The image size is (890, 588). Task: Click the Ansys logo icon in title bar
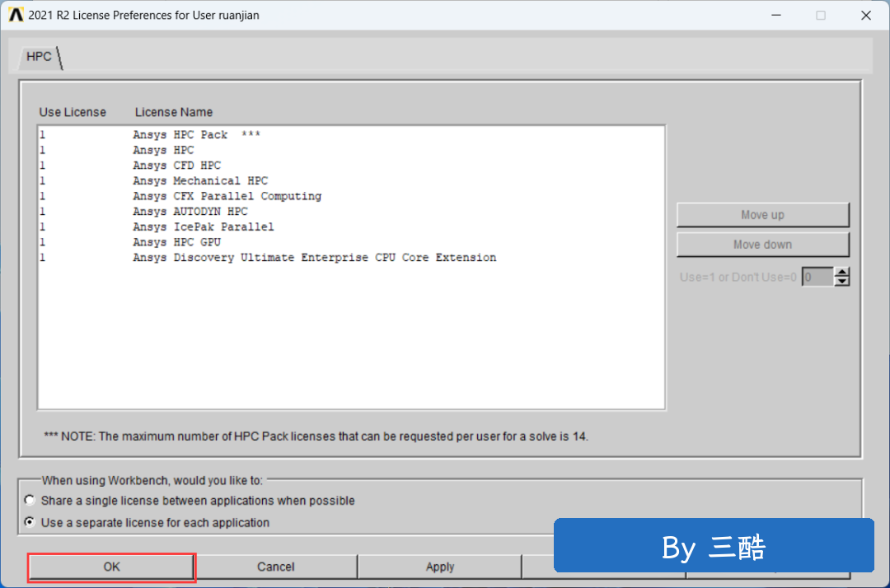(16, 15)
